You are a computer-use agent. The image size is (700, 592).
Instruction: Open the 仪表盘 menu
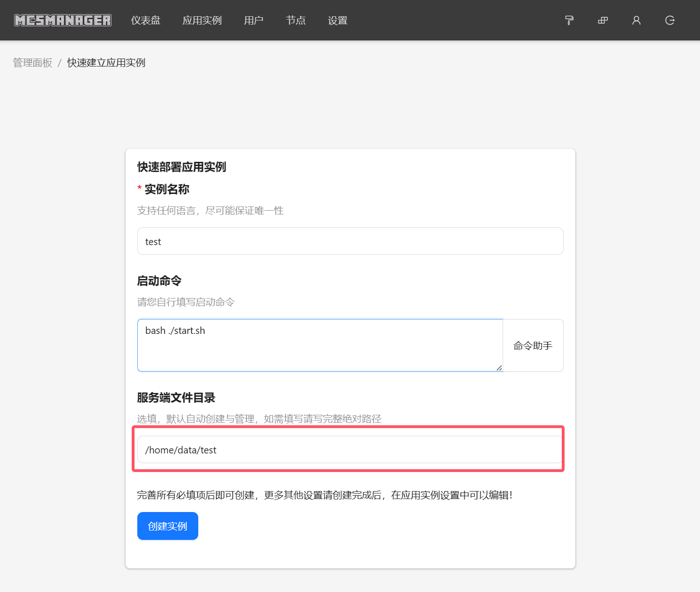(146, 20)
